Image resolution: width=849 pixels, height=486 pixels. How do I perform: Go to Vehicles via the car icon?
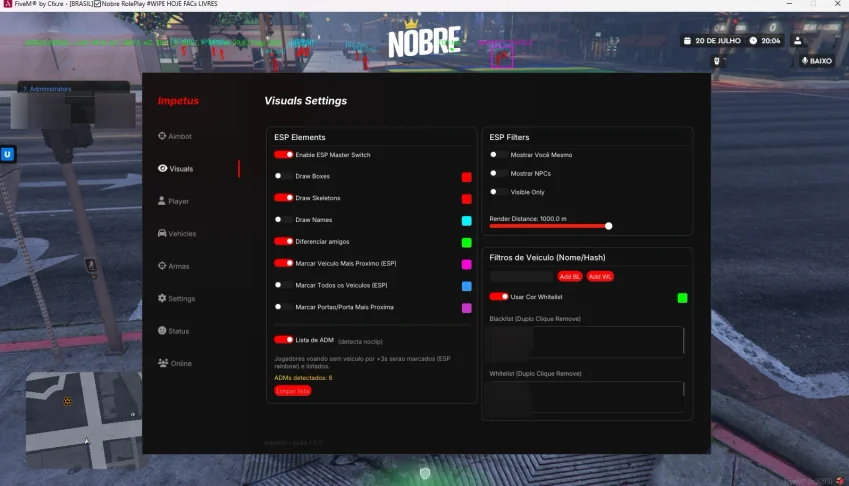click(x=162, y=233)
